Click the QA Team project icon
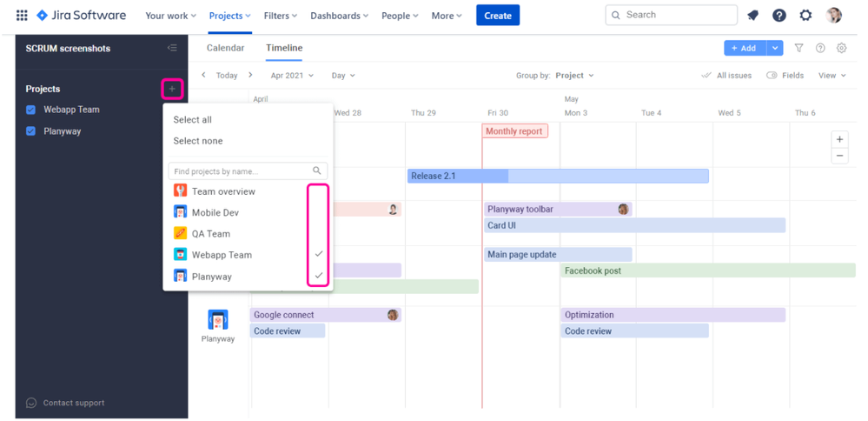This screenshot has height=421, width=868. tap(180, 233)
